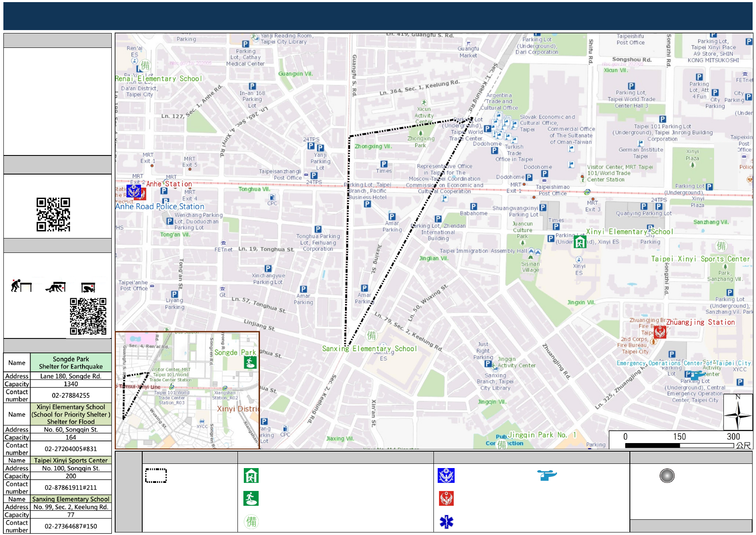Click the helicopter icon in the legend

[547, 475]
